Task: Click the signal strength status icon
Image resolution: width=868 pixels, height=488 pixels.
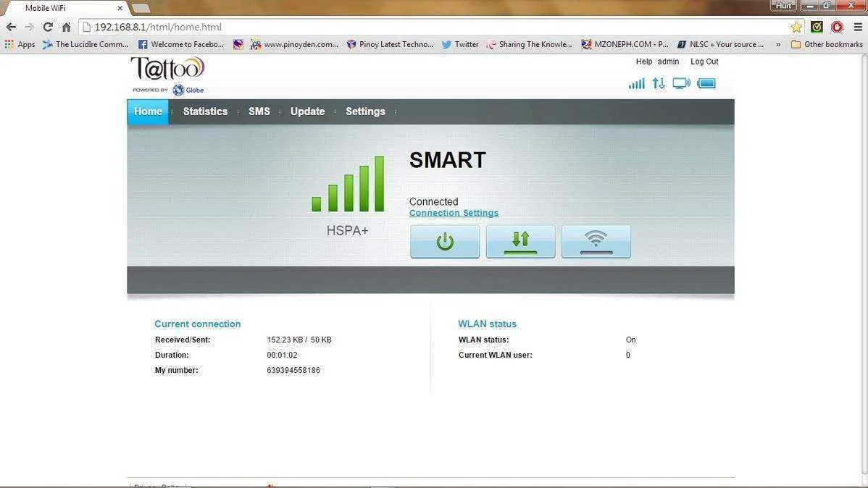Action: pos(637,83)
